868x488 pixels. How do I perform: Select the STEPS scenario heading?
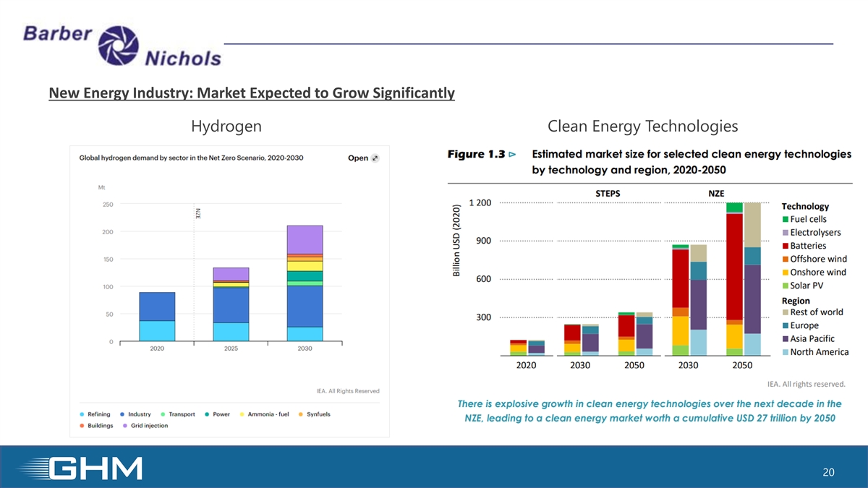(x=608, y=193)
